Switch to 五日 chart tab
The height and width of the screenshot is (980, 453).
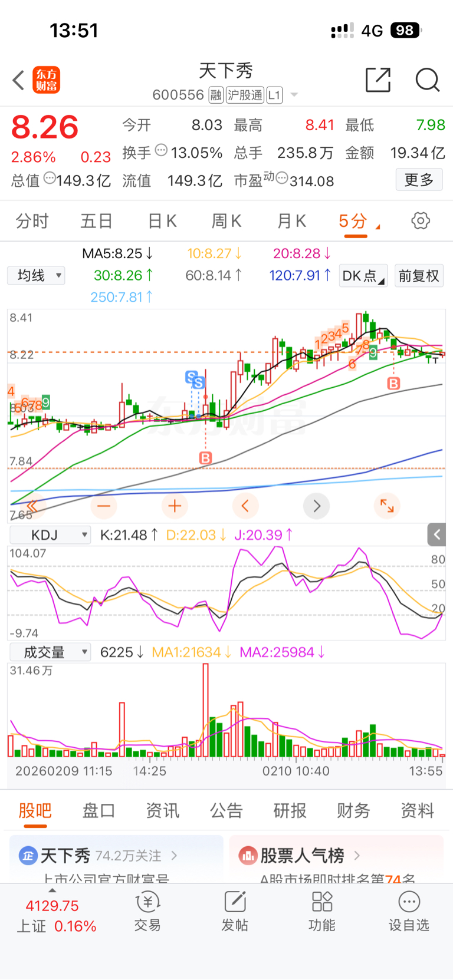(x=97, y=221)
